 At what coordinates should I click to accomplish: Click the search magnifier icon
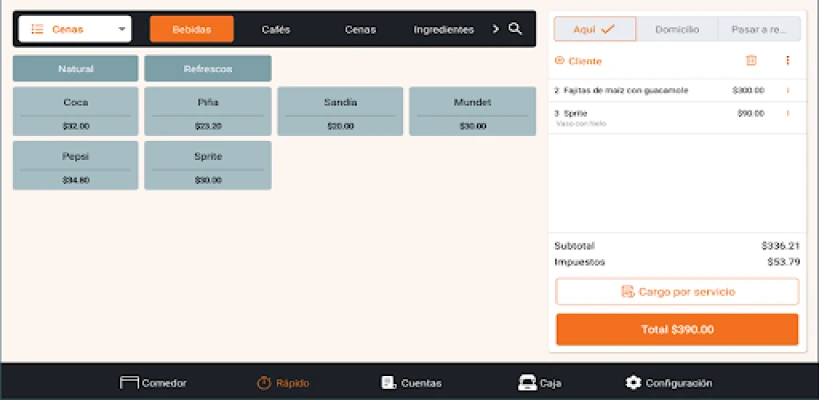tap(515, 29)
